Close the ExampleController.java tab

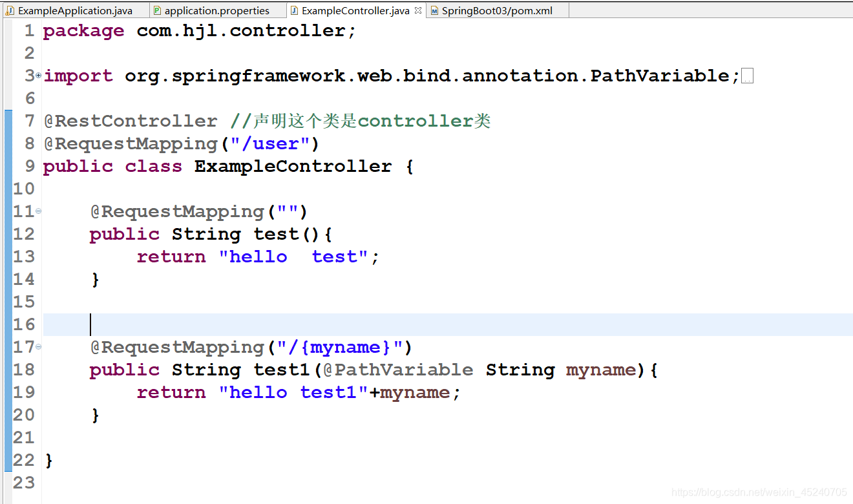click(418, 10)
